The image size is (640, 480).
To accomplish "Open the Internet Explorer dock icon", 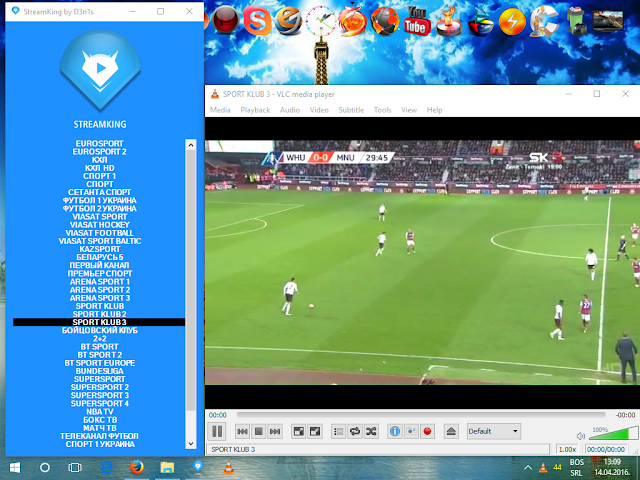I will [289, 20].
